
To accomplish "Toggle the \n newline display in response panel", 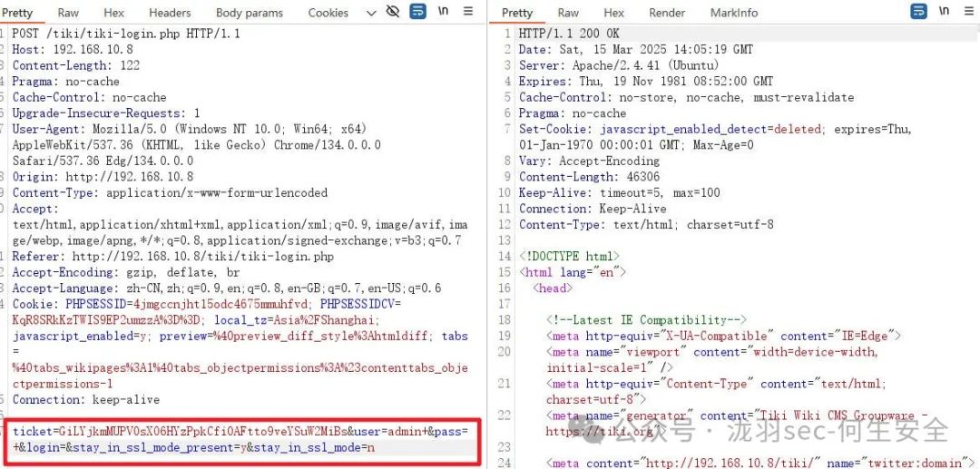I will coord(945,11).
